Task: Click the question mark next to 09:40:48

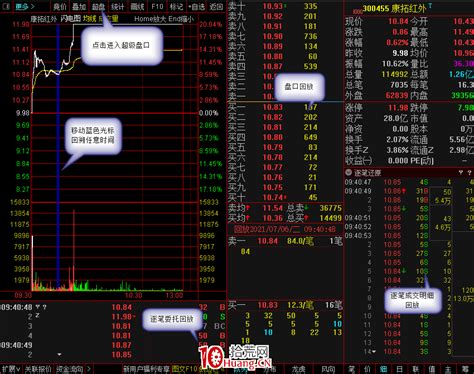Action: pyautogui.click(x=44, y=307)
